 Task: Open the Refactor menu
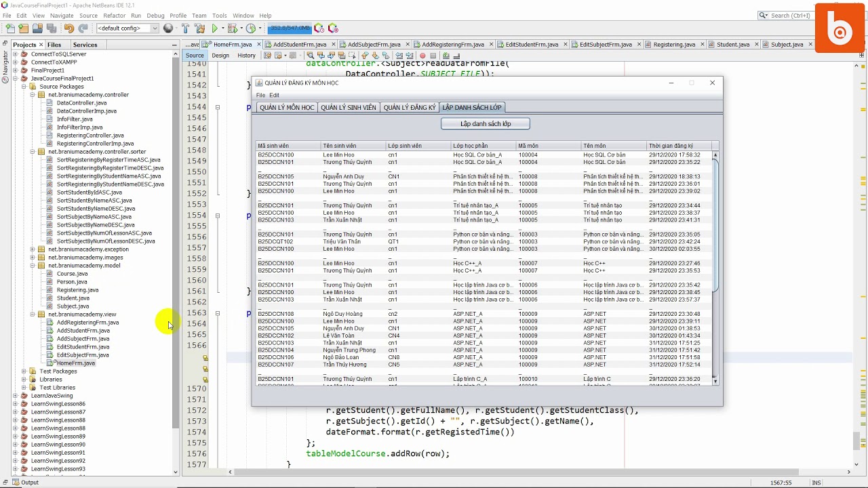[x=114, y=16]
